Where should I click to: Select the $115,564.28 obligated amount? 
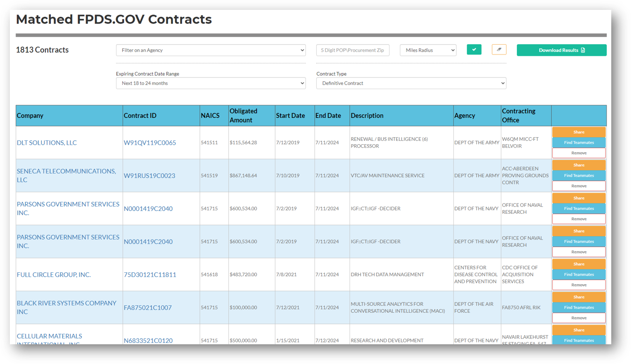point(243,142)
